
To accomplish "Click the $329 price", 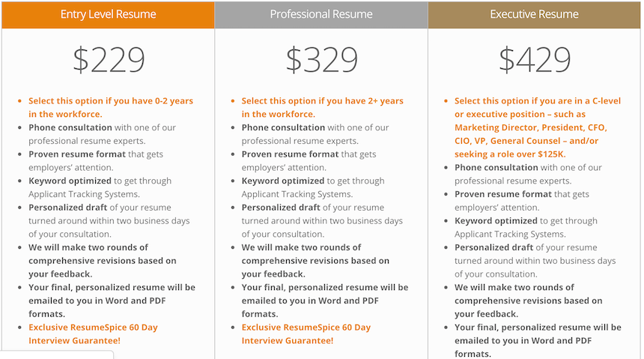I will pos(322,60).
